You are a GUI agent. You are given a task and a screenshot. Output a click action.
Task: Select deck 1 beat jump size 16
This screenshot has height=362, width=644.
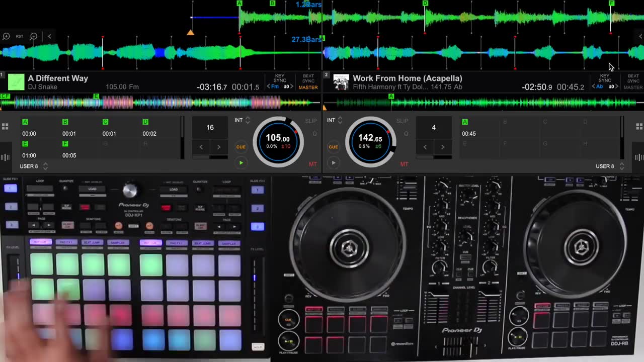tap(210, 128)
